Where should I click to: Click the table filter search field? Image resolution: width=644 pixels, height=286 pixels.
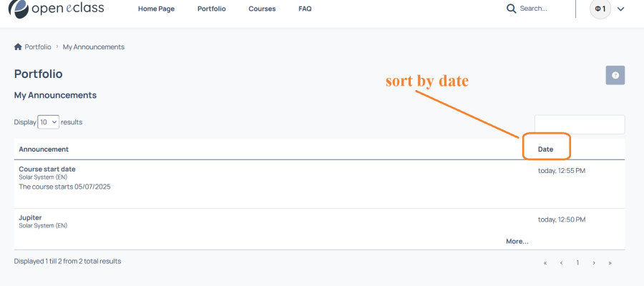(580, 124)
